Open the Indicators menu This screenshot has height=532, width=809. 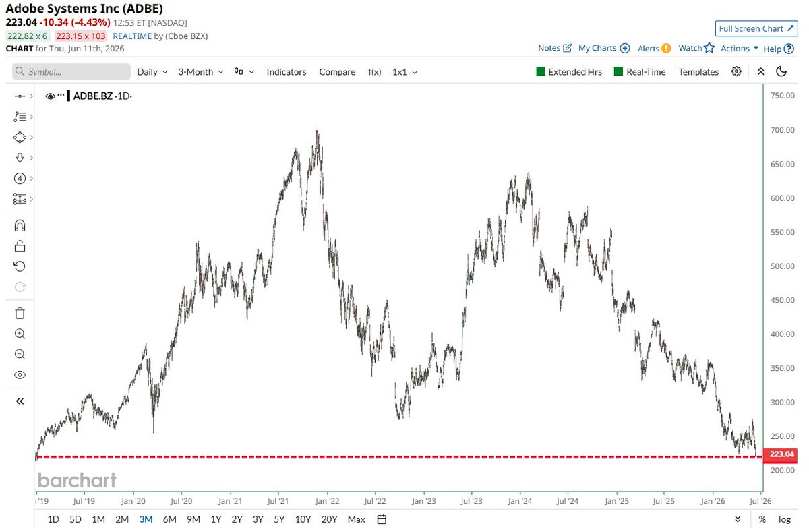(x=287, y=71)
